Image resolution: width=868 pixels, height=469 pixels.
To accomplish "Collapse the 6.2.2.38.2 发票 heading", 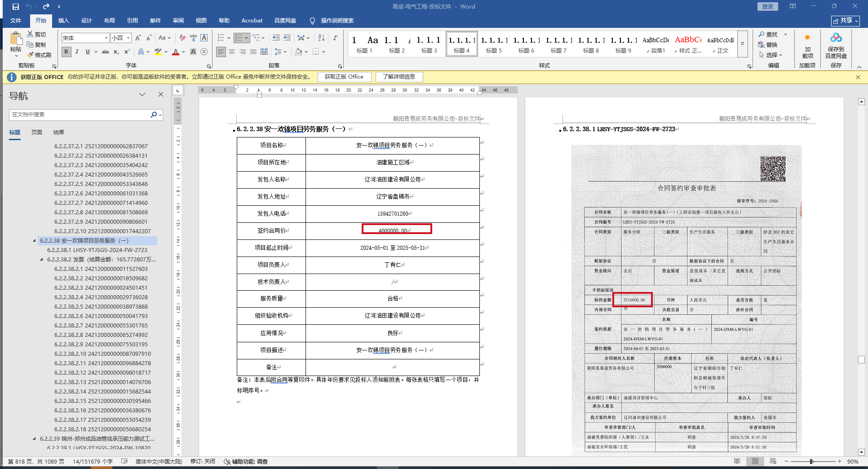I will coord(41,260).
